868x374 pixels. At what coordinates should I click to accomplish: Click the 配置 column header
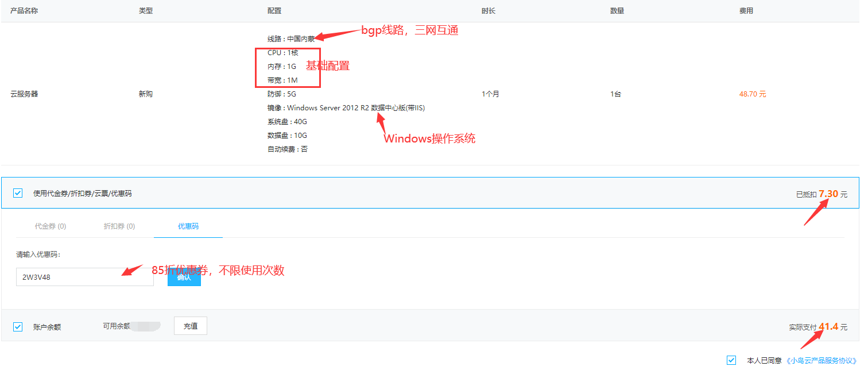pyautogui.click(x=274, y=11)
